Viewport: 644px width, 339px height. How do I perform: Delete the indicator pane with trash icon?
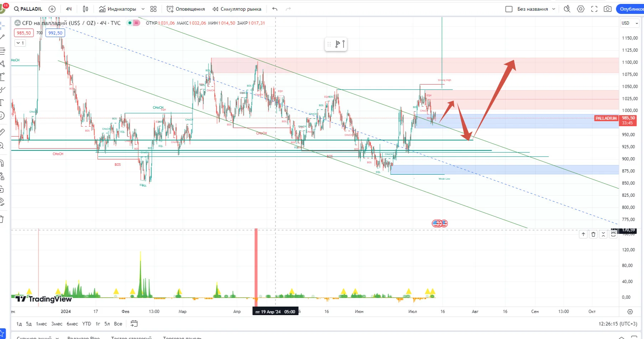(x=593, y=234)
